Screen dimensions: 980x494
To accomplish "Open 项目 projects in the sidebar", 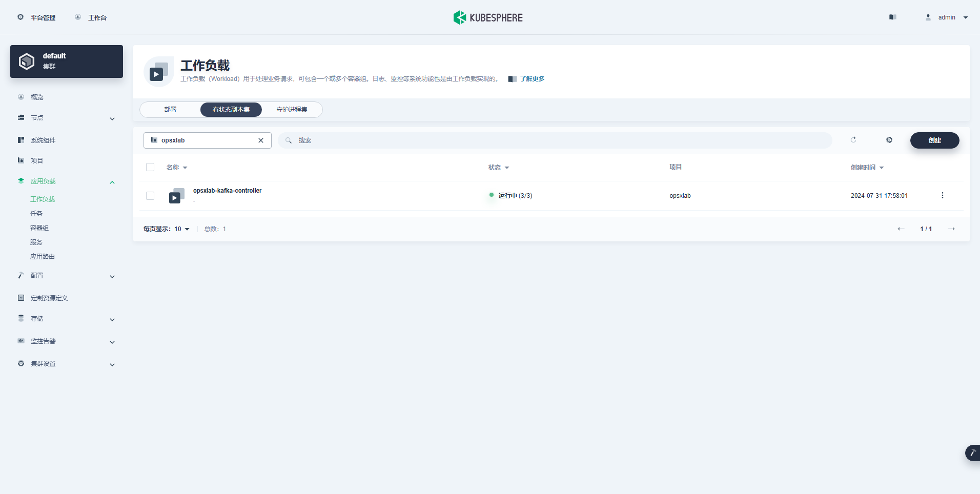I will [37, 160].
